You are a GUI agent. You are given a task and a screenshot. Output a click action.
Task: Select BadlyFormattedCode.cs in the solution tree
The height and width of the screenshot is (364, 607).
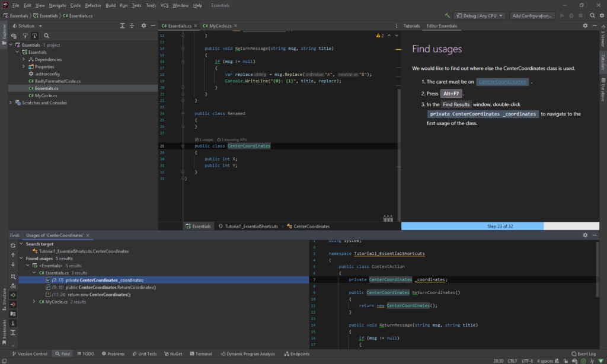[57, 81]
